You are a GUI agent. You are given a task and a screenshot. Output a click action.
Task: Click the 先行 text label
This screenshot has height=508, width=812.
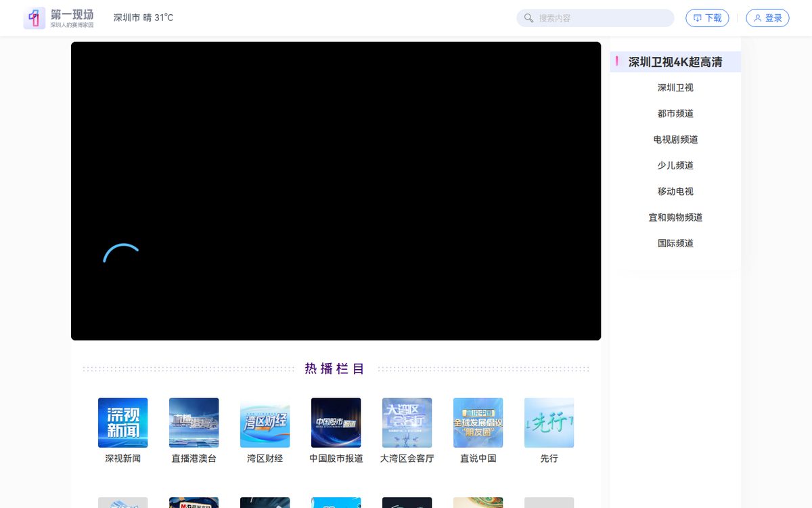[549, 459]
